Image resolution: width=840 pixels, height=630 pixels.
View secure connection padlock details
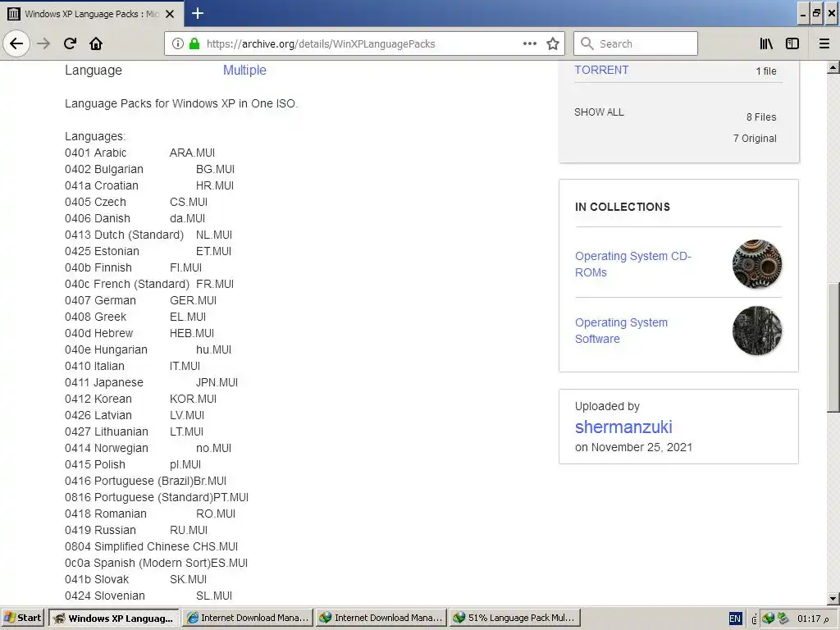[194, 43]
